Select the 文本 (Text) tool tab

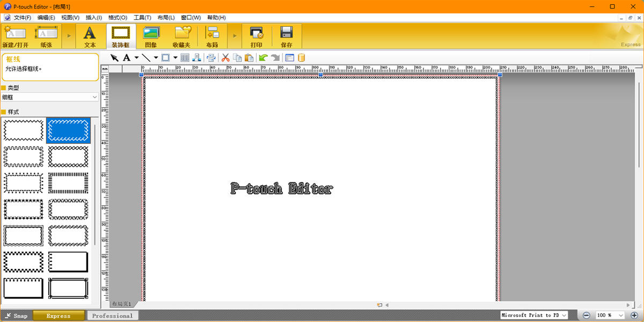click(x=90, y=36)
